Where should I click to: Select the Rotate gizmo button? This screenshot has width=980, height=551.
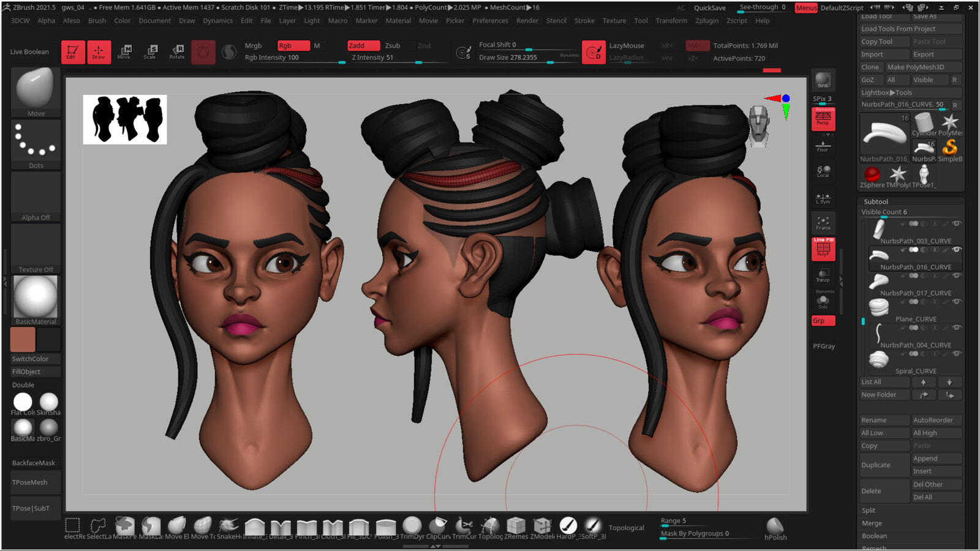177,52
